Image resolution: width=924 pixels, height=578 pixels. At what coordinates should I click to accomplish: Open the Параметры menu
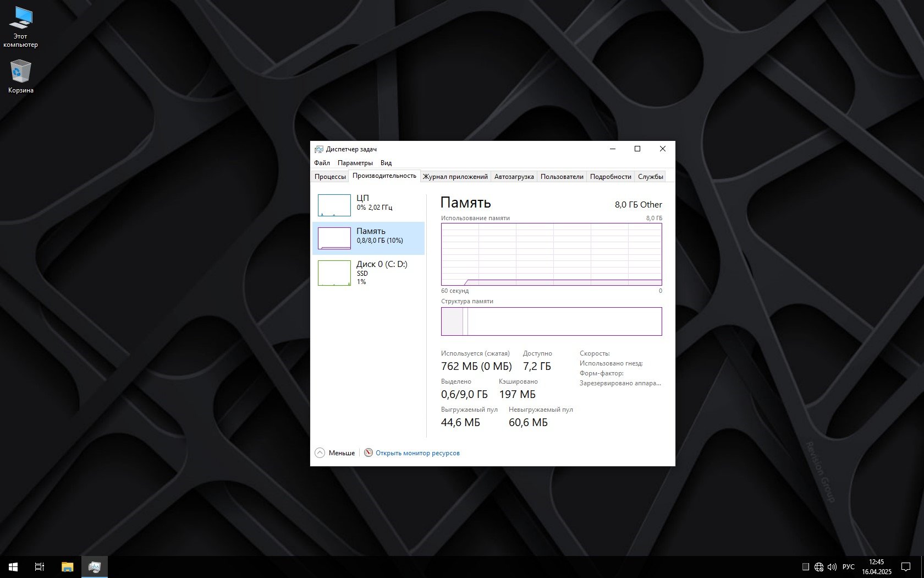click(355, 163)
